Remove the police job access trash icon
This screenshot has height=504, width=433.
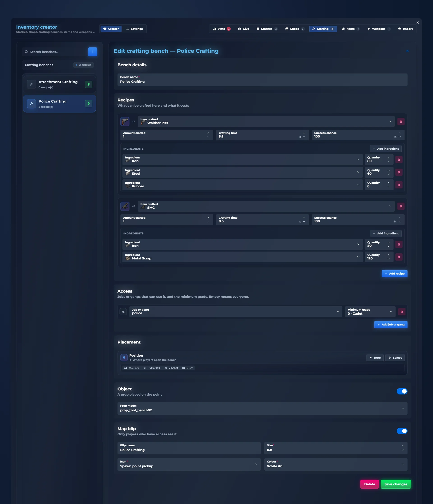click(x=402, y=312)
